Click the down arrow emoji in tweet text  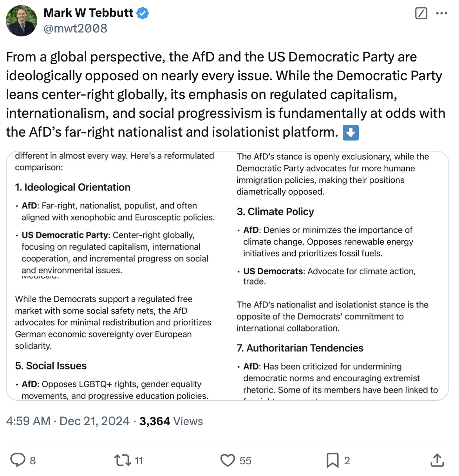(351, 132)
